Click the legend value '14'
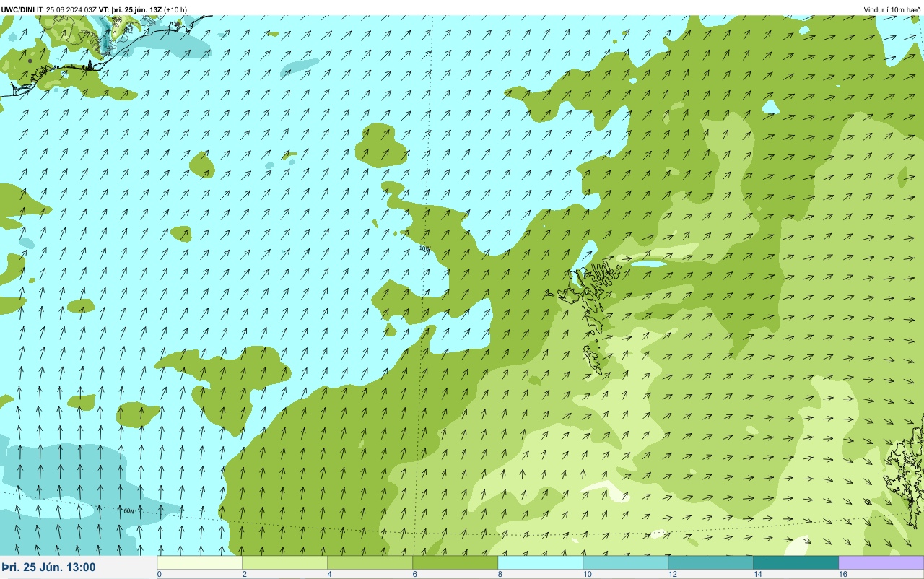 758,574
